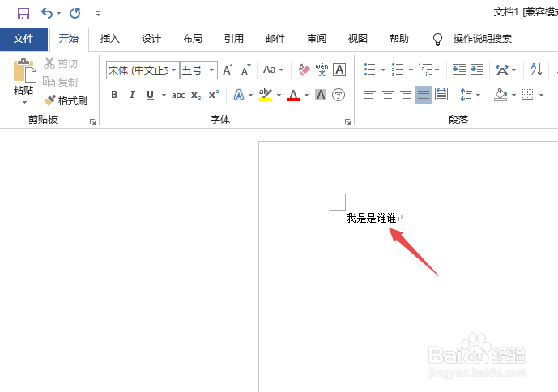Apply the yellow text highlight color
Image resolution: width=558 pixels, height=392 pixels.
pos(266,95)
